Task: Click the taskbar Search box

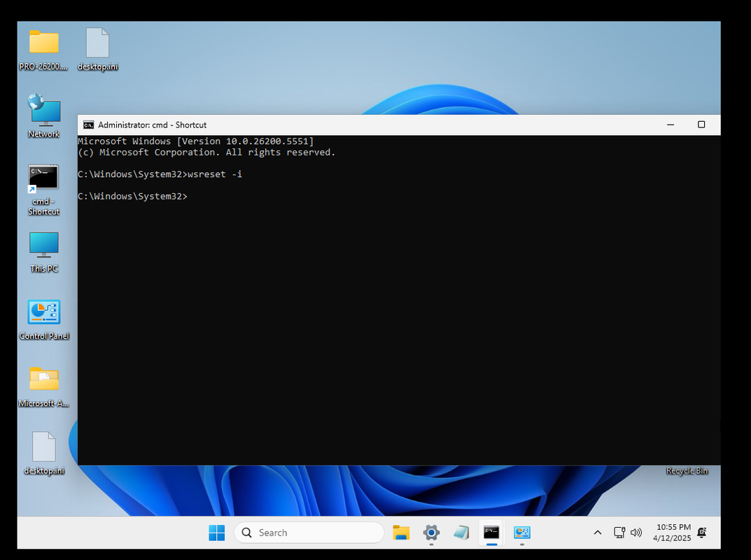Action: click(x=309, y=533)
